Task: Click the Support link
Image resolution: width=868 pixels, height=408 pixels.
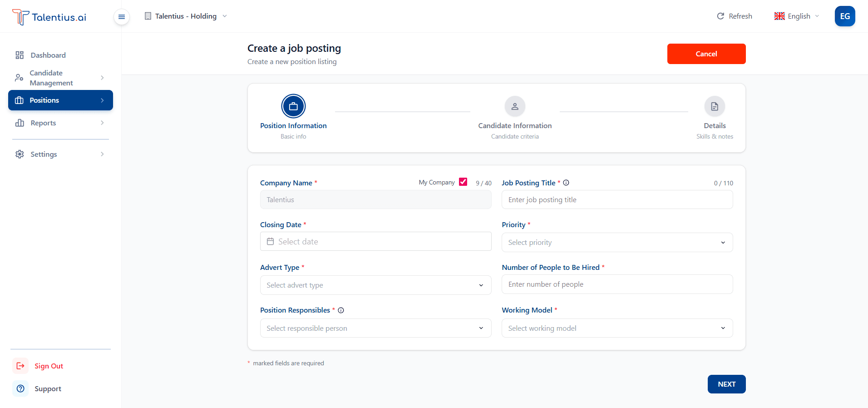Action: (48, 388)
